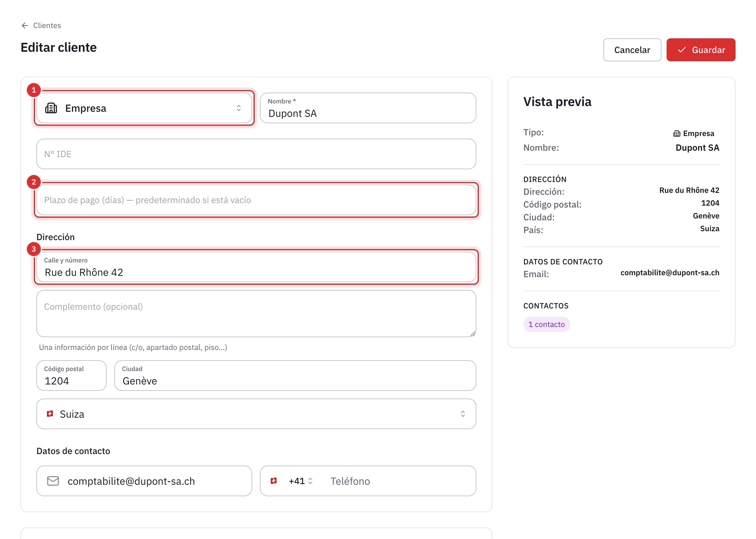Click the Vista previa heading
The width and height of the screenshot is (756, 539).
(557, 102)
